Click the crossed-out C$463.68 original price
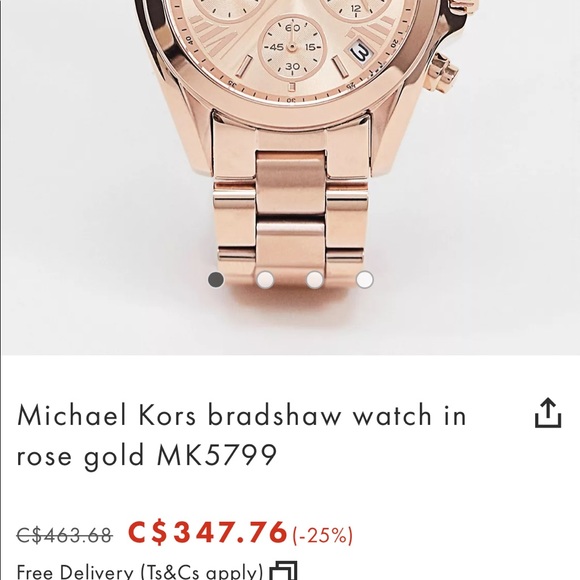Image resolution: width=580 pixels, height=580 pixels. click(x=64, y=535)
